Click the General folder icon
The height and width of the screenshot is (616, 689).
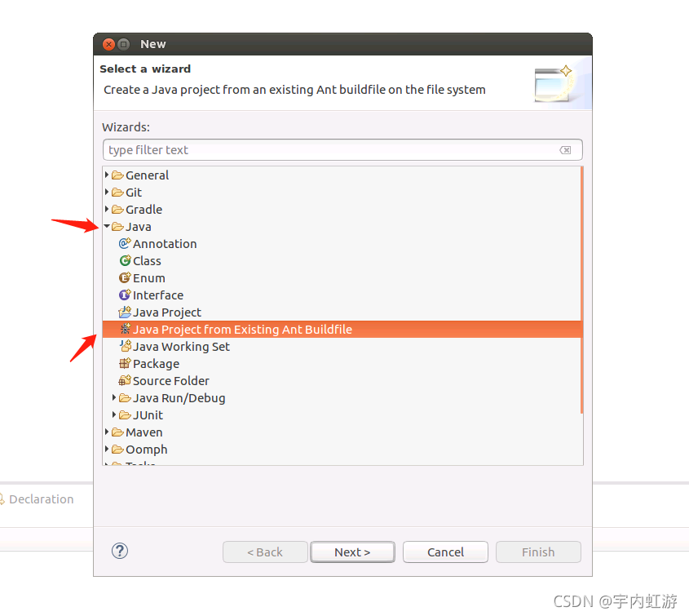pos(117,175)
